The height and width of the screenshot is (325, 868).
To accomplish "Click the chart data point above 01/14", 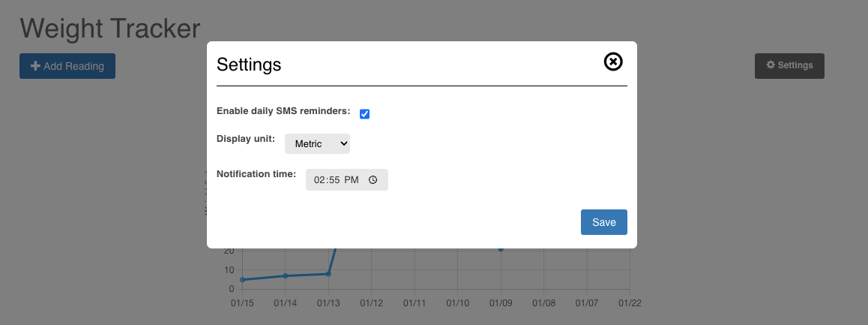I will 286,275.
